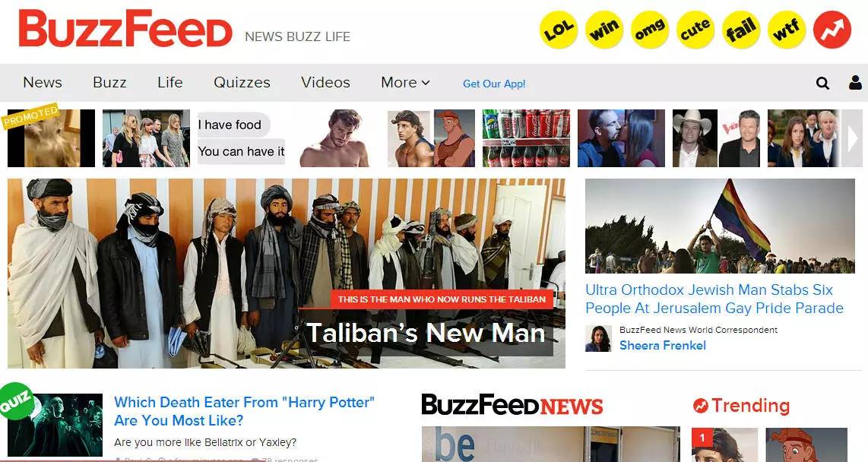
Task: Click the Get Our App! link
Action: pyautogui.click(x=494, y=84)
